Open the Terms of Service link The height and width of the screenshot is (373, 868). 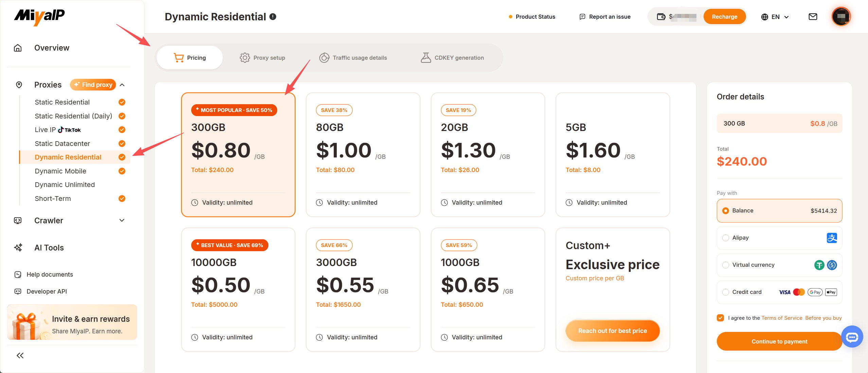pyautogui.click(x=782, y=318)
